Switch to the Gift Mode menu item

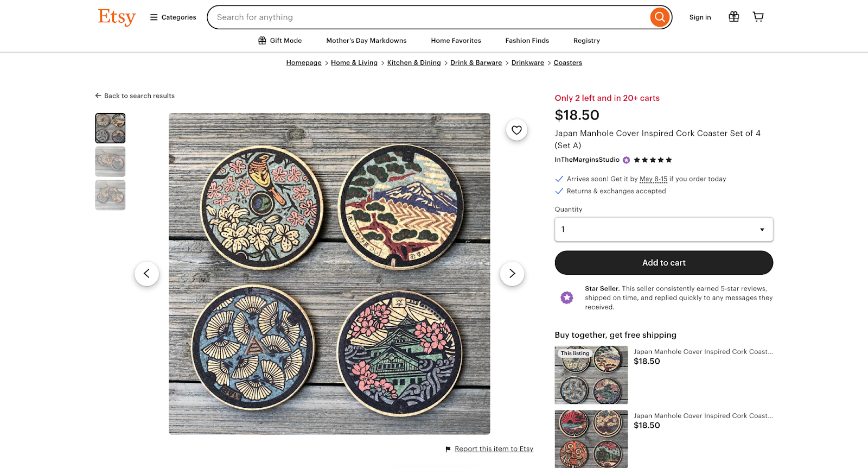coord(279,40)
